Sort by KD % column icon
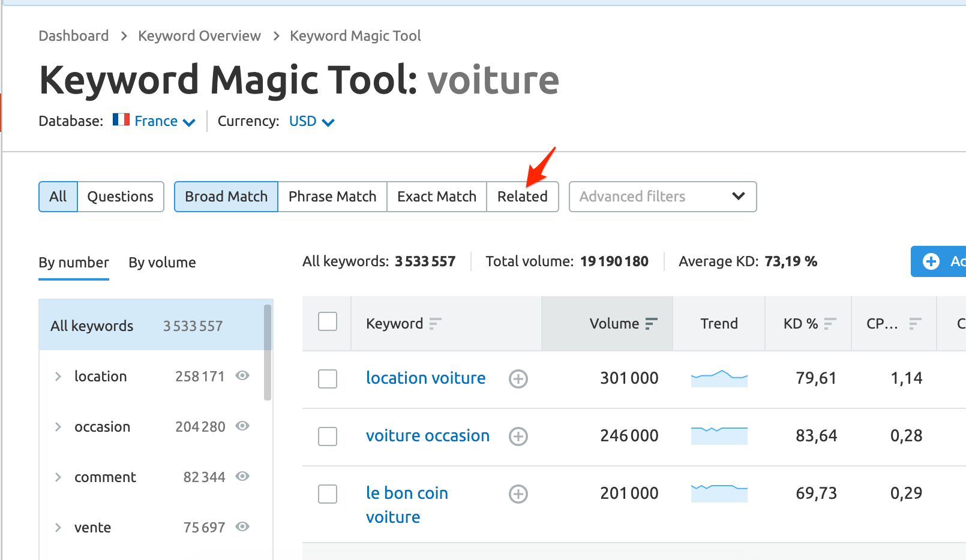The height and width of the screenshot is (560, 966). [x=830, y=324]
